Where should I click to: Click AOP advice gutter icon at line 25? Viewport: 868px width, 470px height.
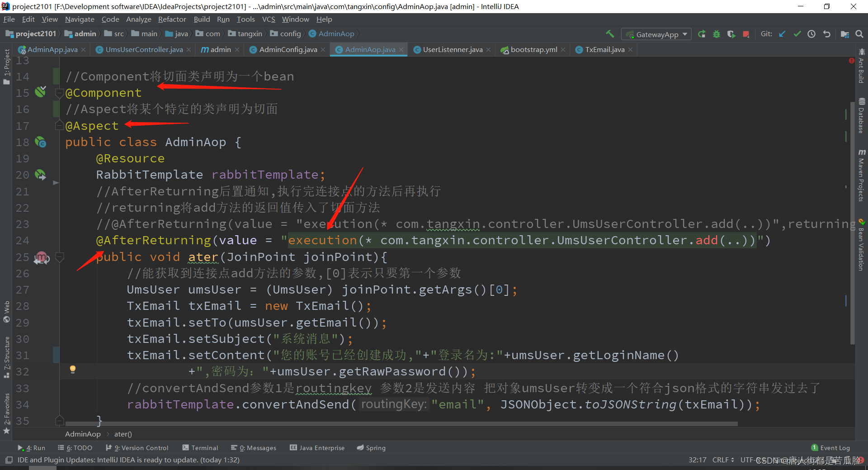coord(41,258)
